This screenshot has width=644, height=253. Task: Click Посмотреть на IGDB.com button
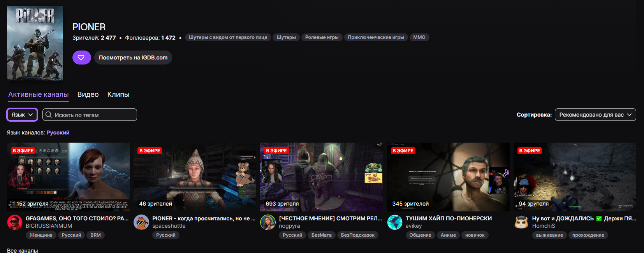click(133, 58)
